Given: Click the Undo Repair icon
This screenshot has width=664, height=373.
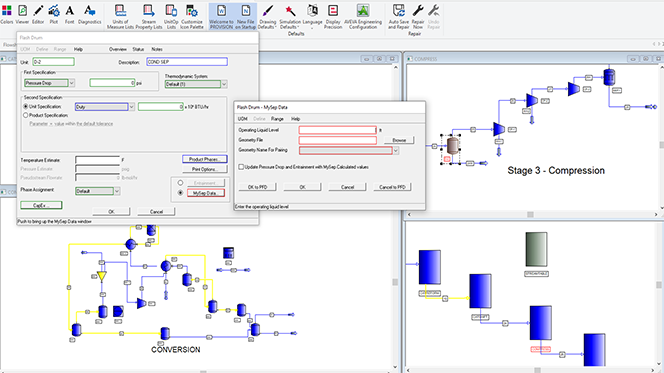Looking at the screenshot, I should 434,17.
